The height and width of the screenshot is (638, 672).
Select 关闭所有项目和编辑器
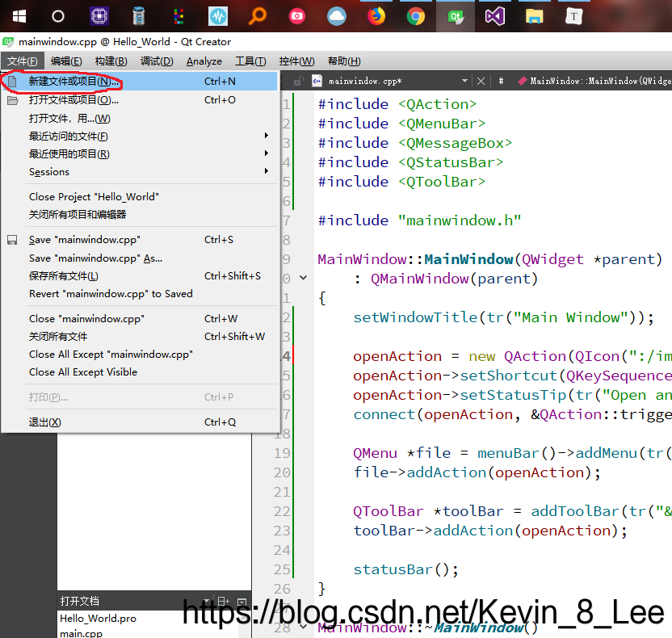140,214
